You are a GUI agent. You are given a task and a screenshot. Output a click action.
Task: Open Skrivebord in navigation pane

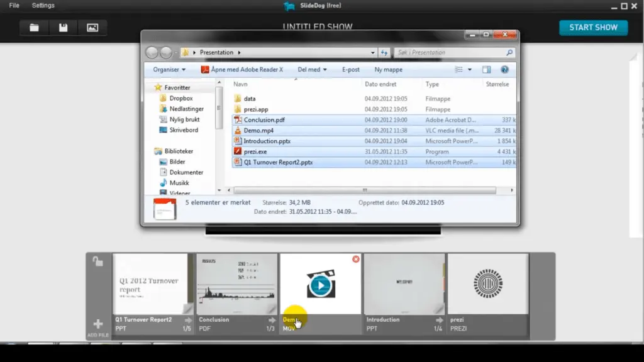pos(184,130)
